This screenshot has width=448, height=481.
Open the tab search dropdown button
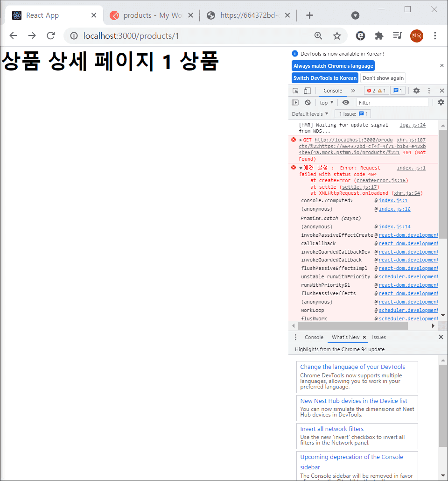tap(355, 15)
